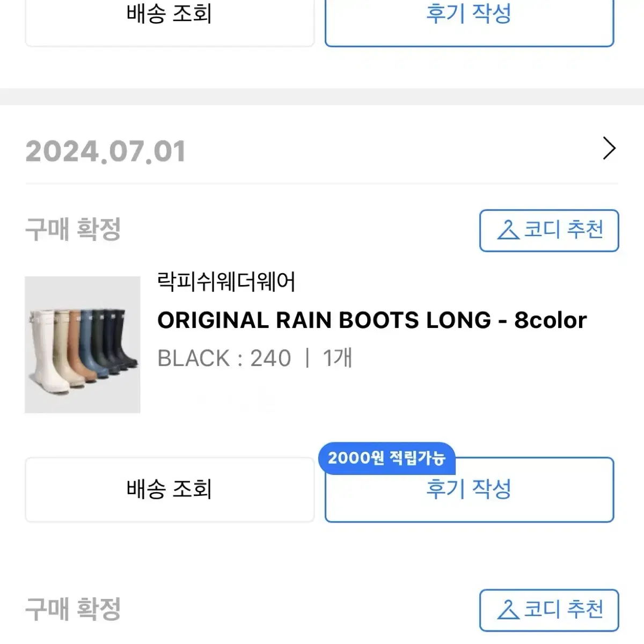Tap the 2024.07.01 order date header

click(x=105, y=151)
